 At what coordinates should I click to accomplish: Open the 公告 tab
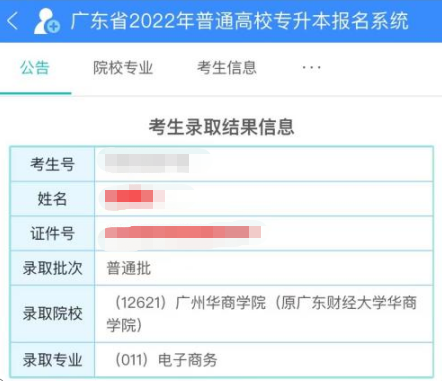pyautogui.click(x=35, y=68)
